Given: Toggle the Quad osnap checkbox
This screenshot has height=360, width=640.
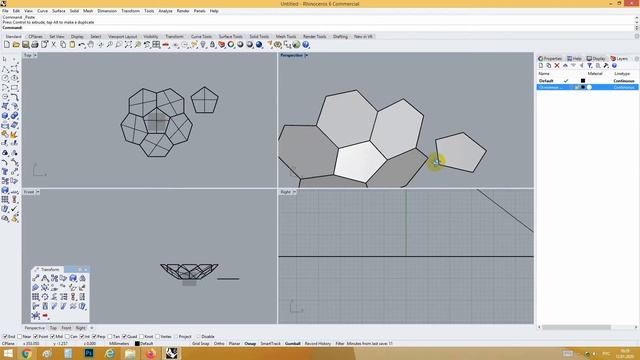Looking at the screenshot, I should click(x=124, y=337).
